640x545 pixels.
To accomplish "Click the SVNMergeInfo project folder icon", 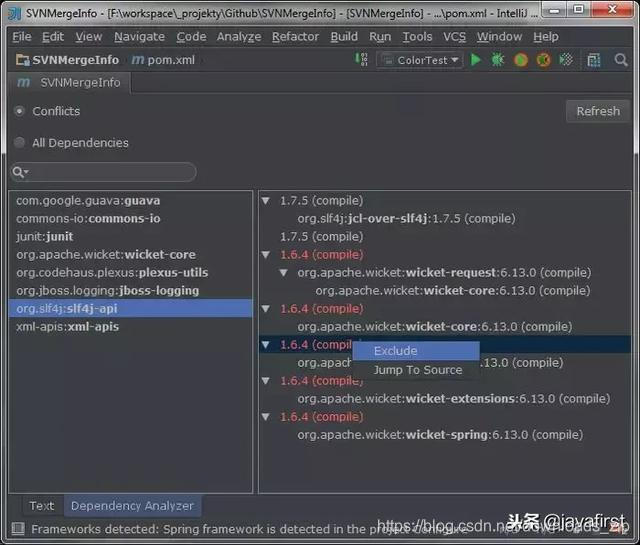I will tap(22, 60).
